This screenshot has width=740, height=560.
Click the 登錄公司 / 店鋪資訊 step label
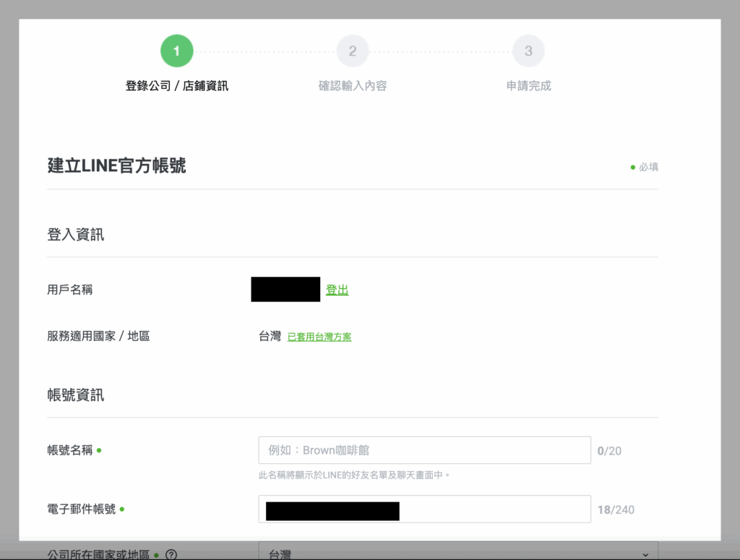176,86
